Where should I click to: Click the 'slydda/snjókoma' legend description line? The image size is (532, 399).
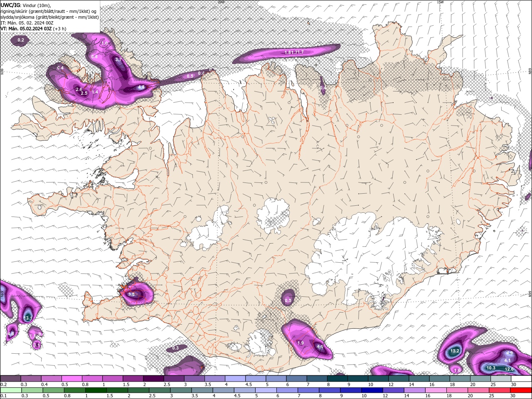tap(49, 17)
